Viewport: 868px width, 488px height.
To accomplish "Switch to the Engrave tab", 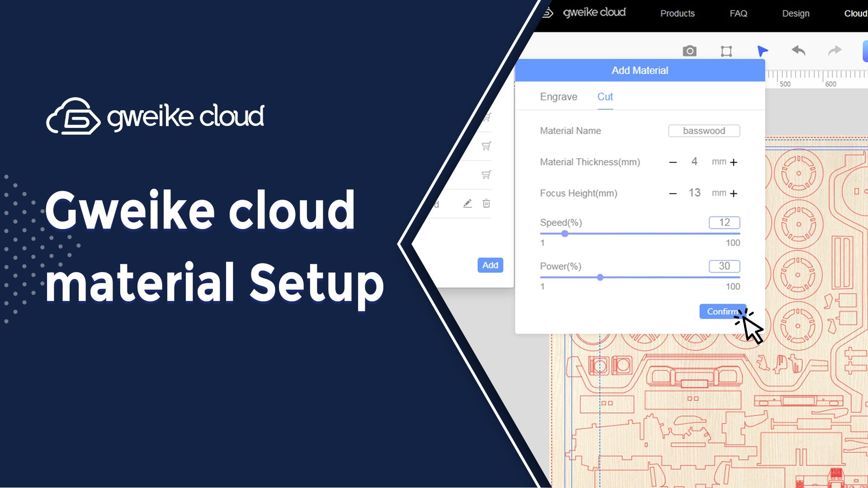I will 559,97.
